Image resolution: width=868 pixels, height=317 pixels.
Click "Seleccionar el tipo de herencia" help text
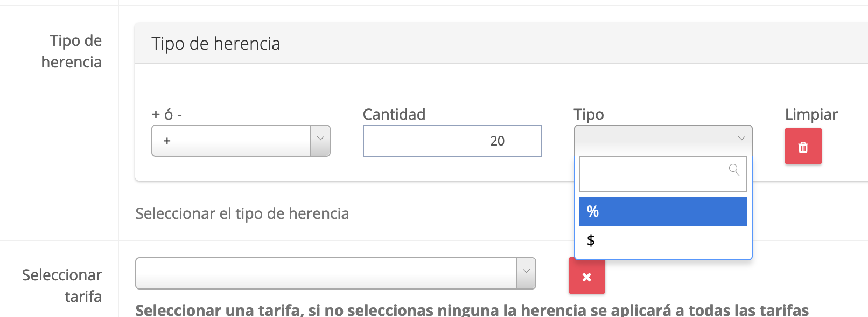(242, 213)
